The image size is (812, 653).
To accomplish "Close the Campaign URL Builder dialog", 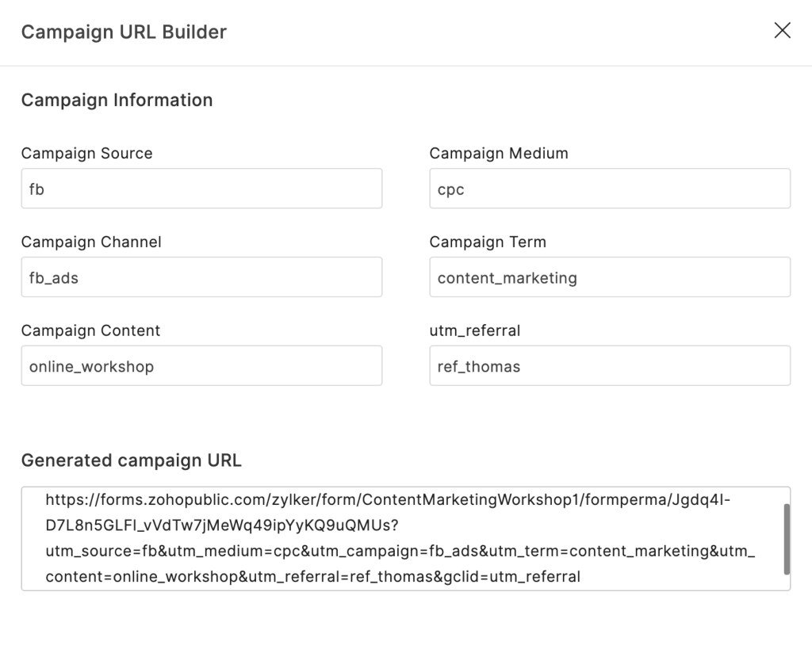I will (x=782, y=31).
